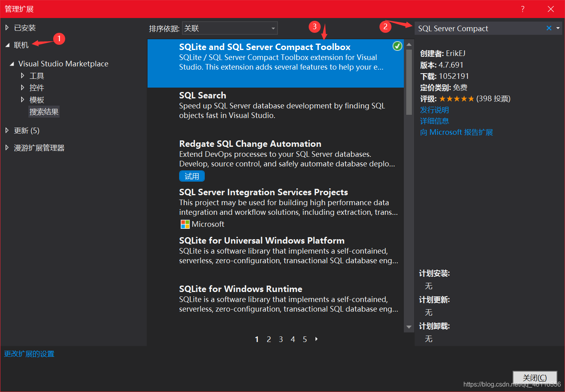Select the 联机 label

click(21, 45)
